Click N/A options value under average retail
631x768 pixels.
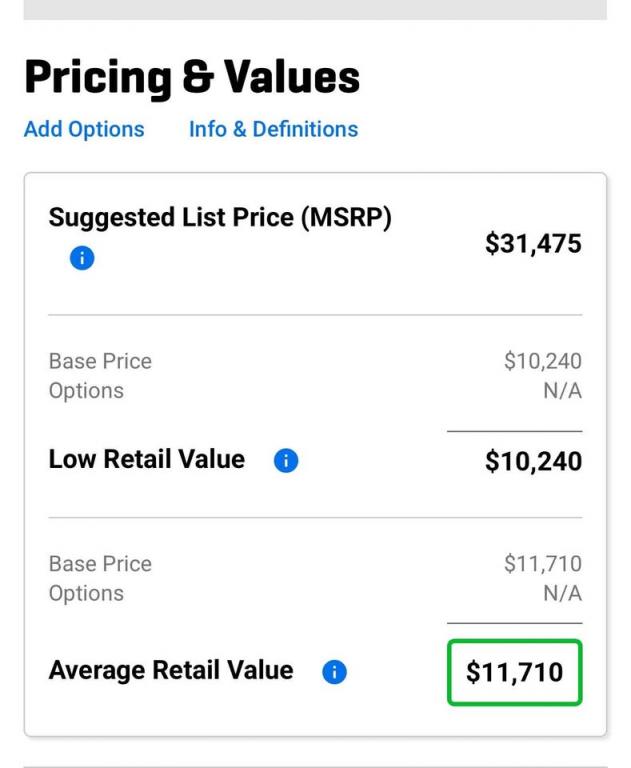pos(562,593)
